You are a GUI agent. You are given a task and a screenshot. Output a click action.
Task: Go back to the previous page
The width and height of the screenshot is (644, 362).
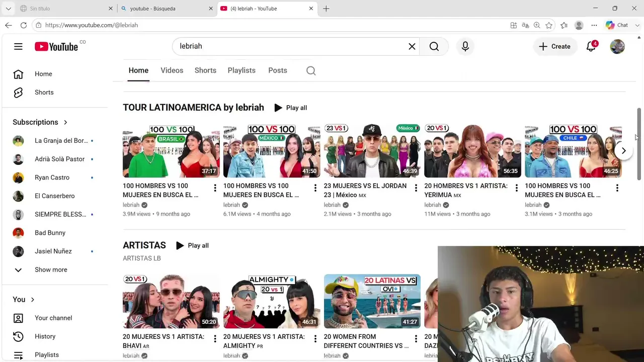click(x=9, y=25)
